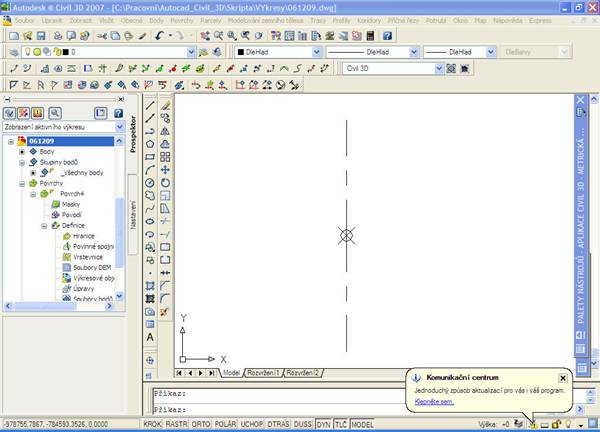Select the Line draw tool
Screen dimensions: 600x432
150,105
